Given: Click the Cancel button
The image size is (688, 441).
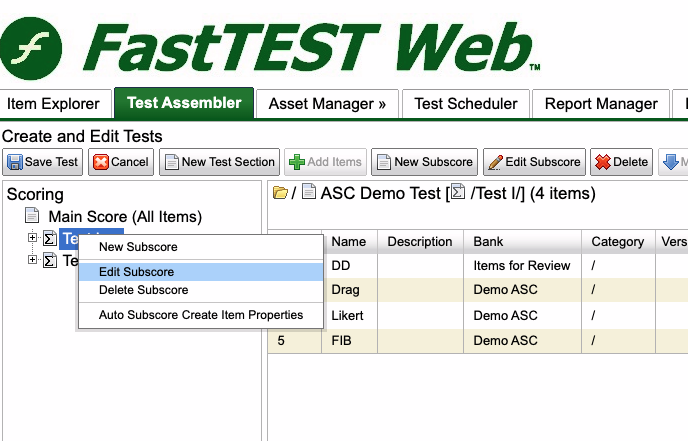Looking at the screenshot, I should (x=121, y=162).
